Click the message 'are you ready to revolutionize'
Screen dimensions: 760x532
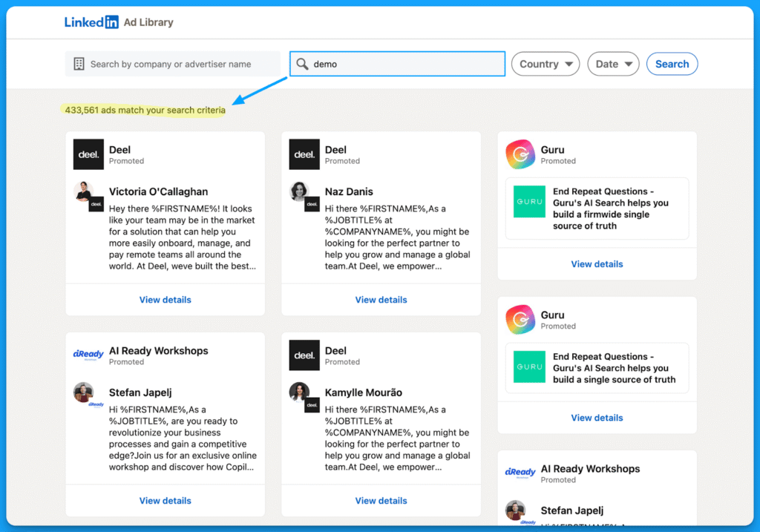tap(183, 438)
